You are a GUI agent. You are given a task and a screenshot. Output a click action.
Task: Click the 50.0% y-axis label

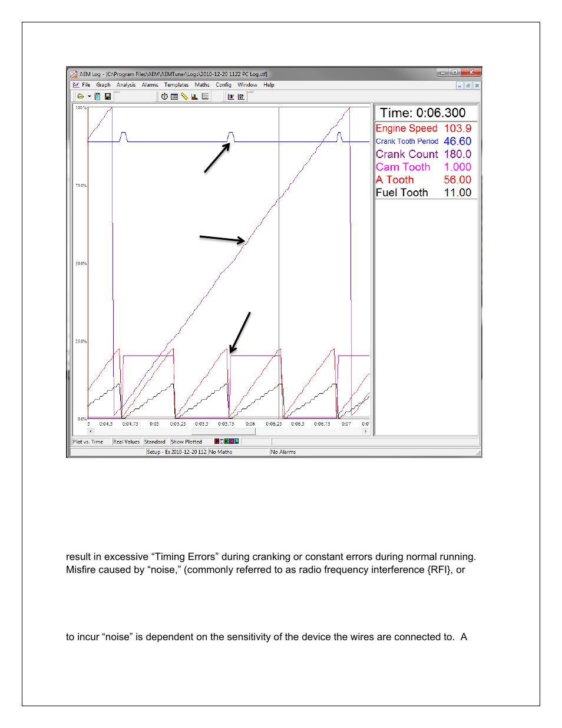81,263
